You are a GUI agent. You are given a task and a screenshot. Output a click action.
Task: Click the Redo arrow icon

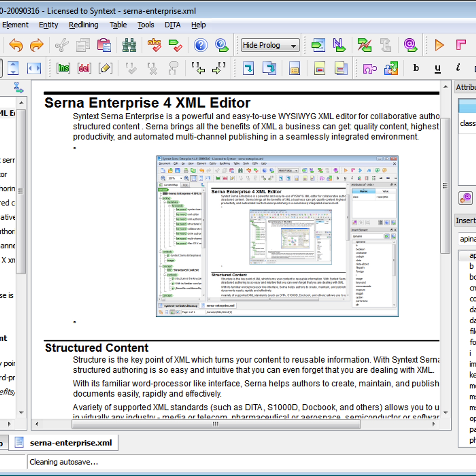[x=37, y=45]
